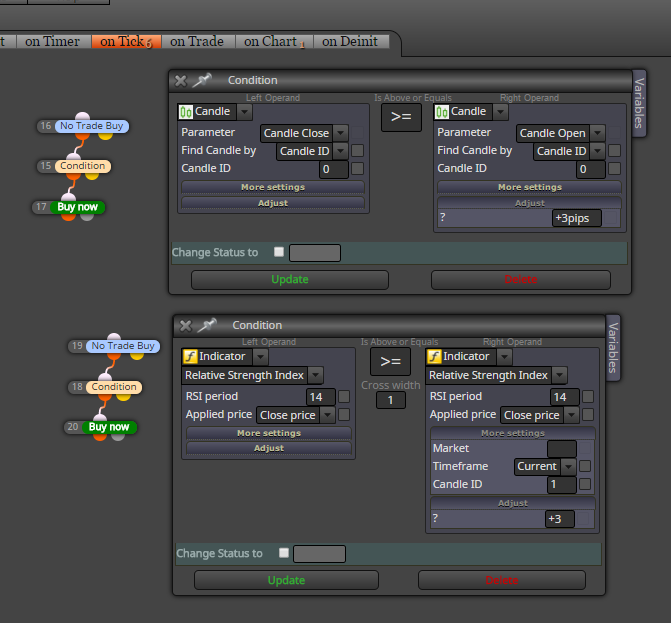Open Variables side tab of lower Condition panel
The image size is (671, 623).
[613, 348]
